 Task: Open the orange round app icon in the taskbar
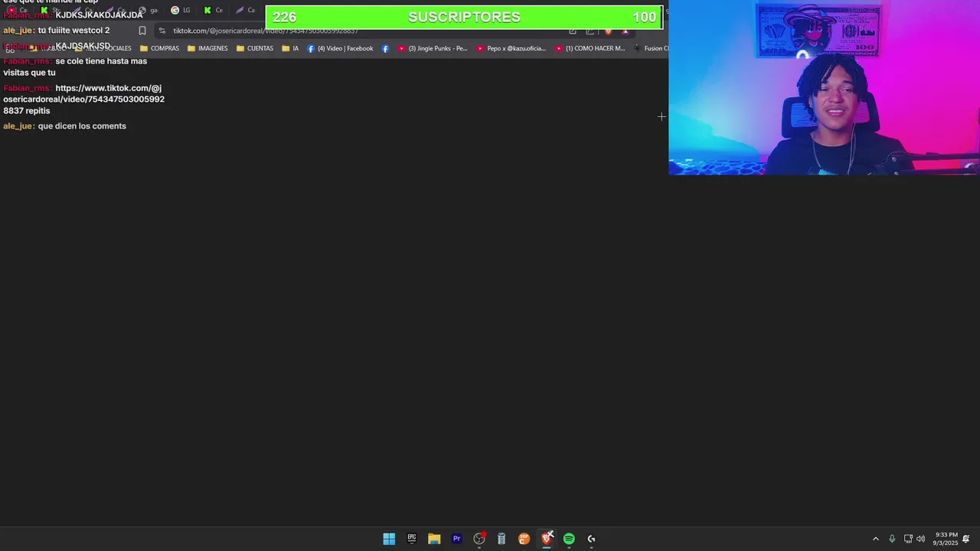tap(524, 539)
